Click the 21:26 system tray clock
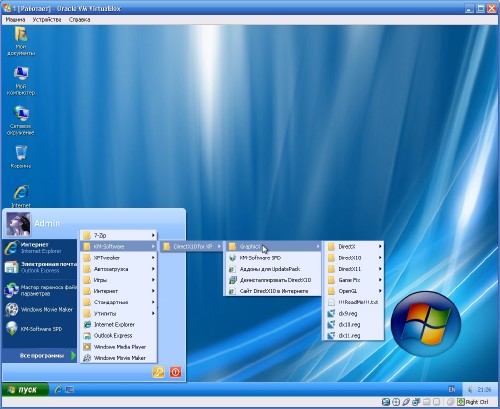The width and height of the screenshot is (500, 409). [484, 389]
